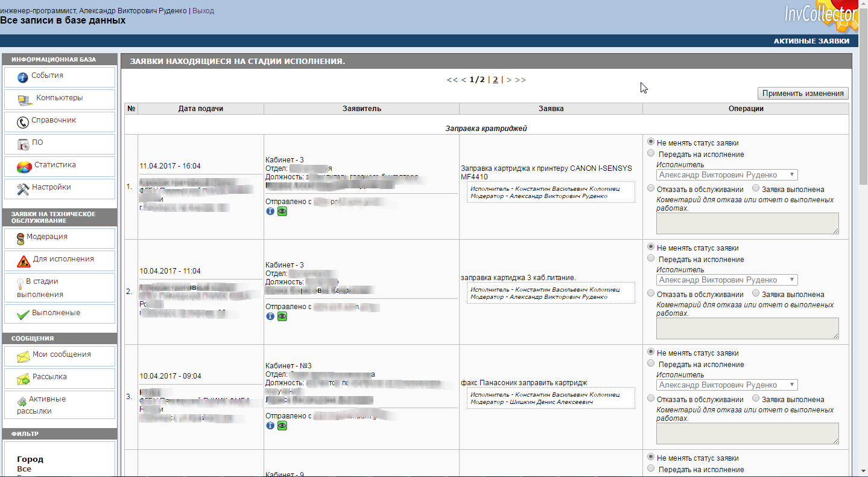Open the 'Для исполнения' menu item
The height and width of the screenshot is (477, 868).
pyautogui.click(x=63, y=259)
